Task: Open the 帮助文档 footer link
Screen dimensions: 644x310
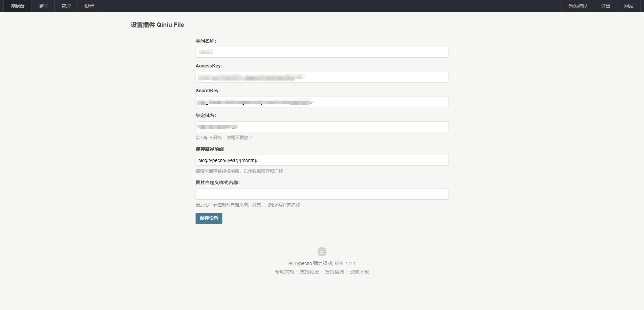Action: 284,272
